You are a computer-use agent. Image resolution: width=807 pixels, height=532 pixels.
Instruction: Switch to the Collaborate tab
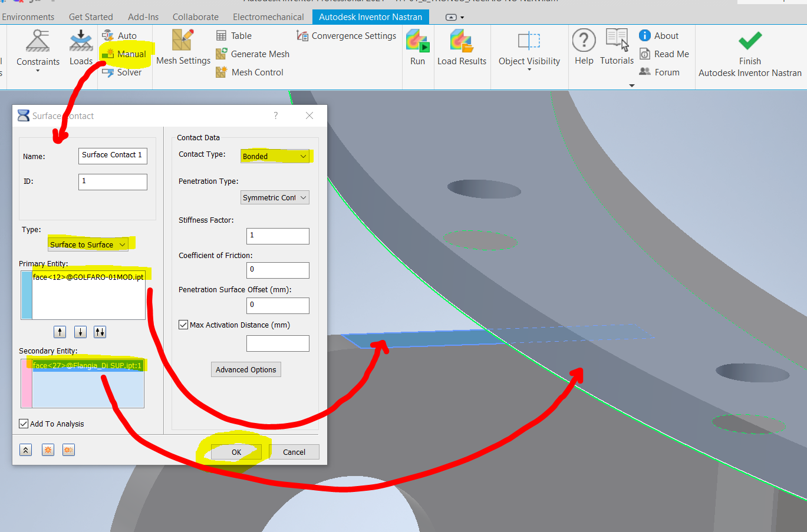click(196, 17)
